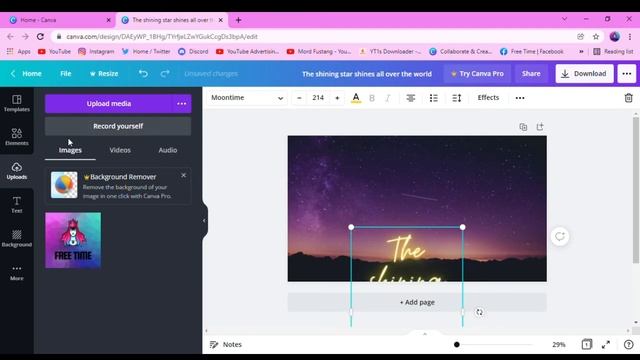640x360 pixels.
Task: Open a new browser tab
Action: point(238,20)
